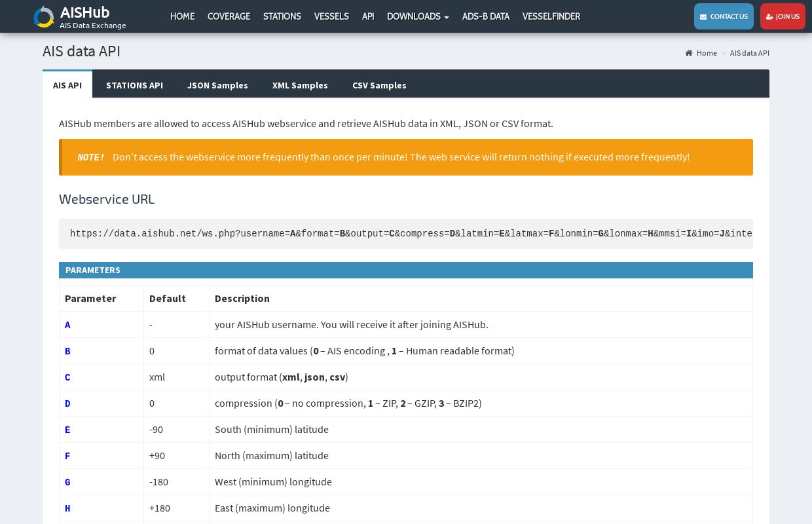Go to the VESSELS page
The image size is (812, 524).
(331, 16)
